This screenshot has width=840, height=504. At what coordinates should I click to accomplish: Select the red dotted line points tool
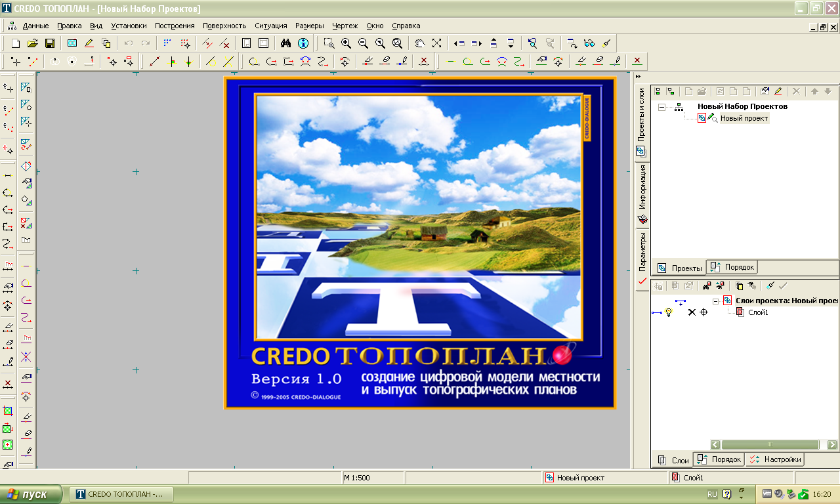click(x=33, y=62)
